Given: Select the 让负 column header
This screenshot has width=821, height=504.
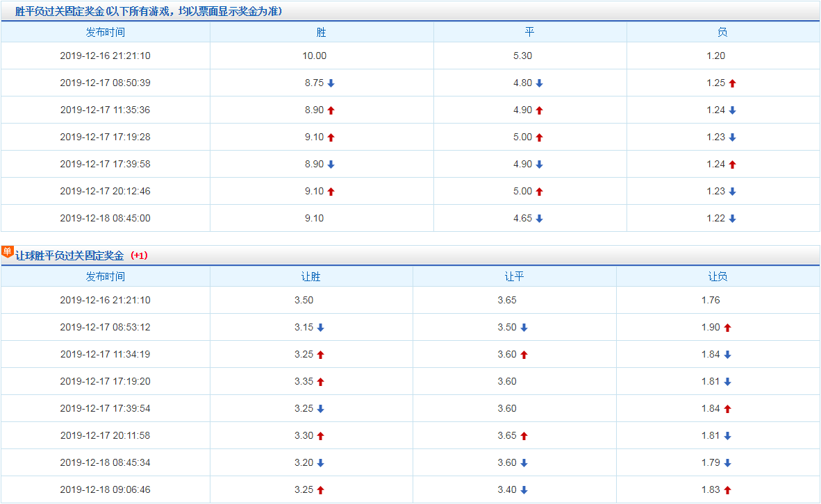Looking at the screenshot, I should coord(718,276).
